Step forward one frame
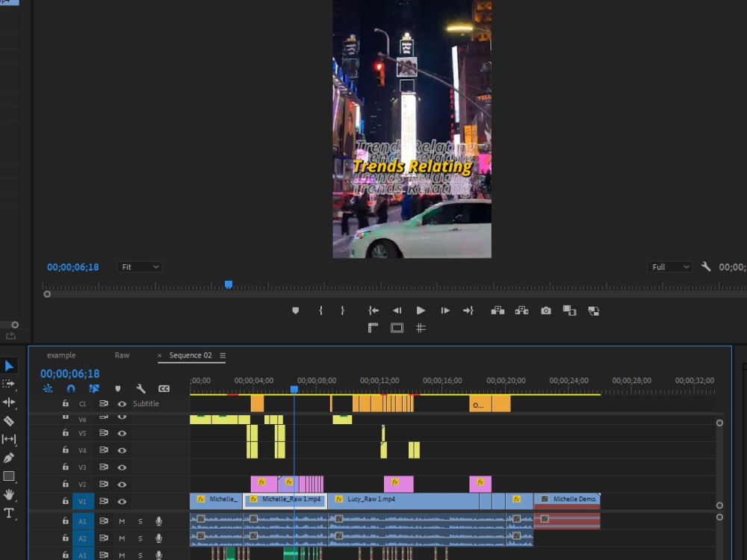The height and width of the screenshot is (560, 747). tap(445, 311)
